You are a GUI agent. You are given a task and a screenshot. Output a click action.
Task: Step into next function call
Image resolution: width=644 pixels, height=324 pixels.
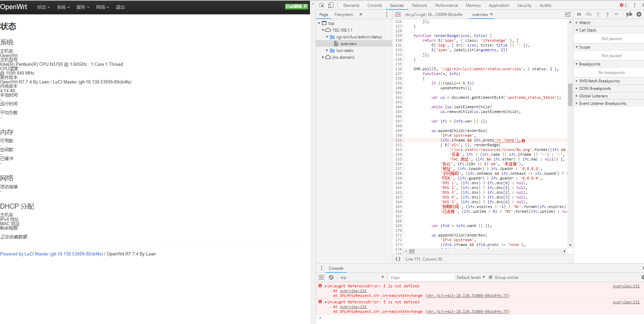(x=598, y=14)
